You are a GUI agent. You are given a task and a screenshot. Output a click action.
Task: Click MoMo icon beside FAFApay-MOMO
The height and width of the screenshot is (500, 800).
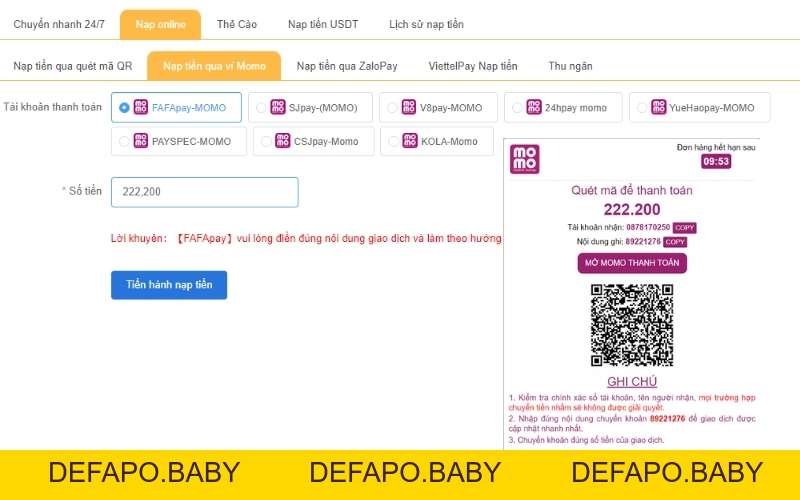tap(141, 107)
